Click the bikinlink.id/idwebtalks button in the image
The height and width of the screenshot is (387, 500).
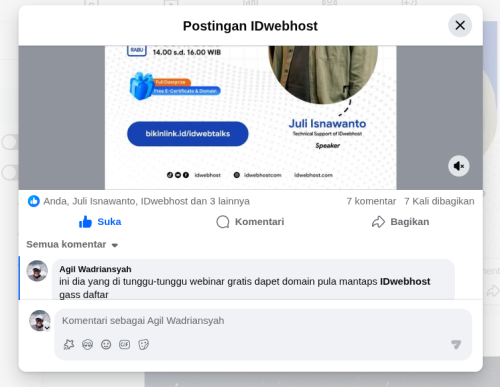[188, 134]
